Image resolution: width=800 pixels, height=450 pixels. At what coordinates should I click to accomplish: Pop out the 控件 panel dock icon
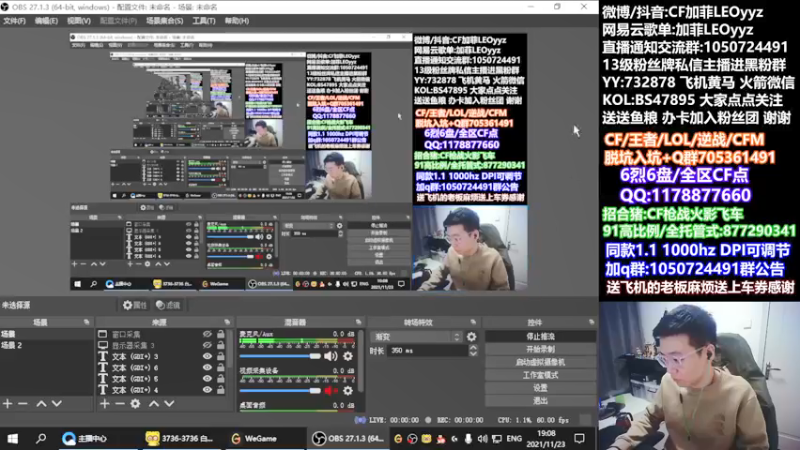[x=591, y=322]
